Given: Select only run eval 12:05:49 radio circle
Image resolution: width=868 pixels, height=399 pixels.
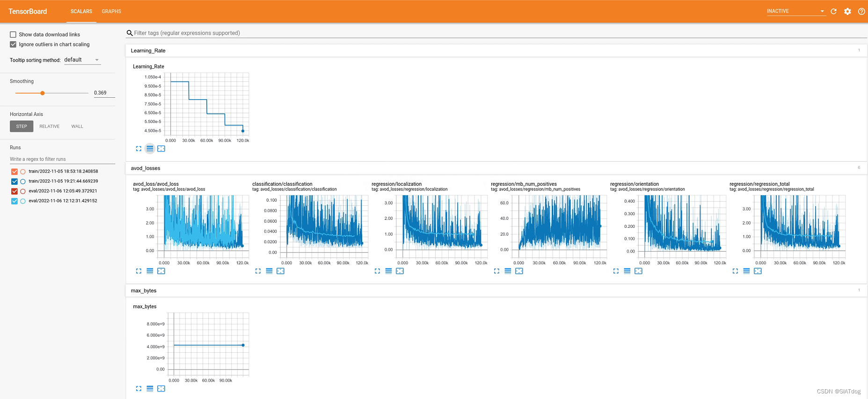Looking at the screenshot, I should pos(23,191).
